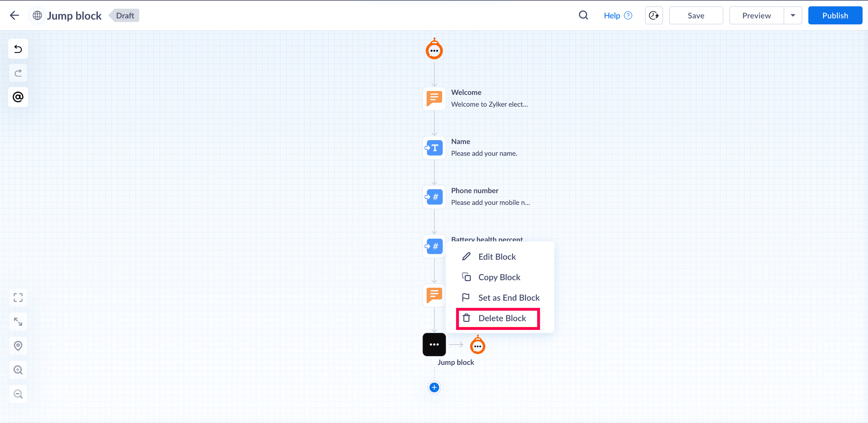This screenshot has width=868, height=423.
Task: Zoom out of the canvas
Action: point(18,394)
